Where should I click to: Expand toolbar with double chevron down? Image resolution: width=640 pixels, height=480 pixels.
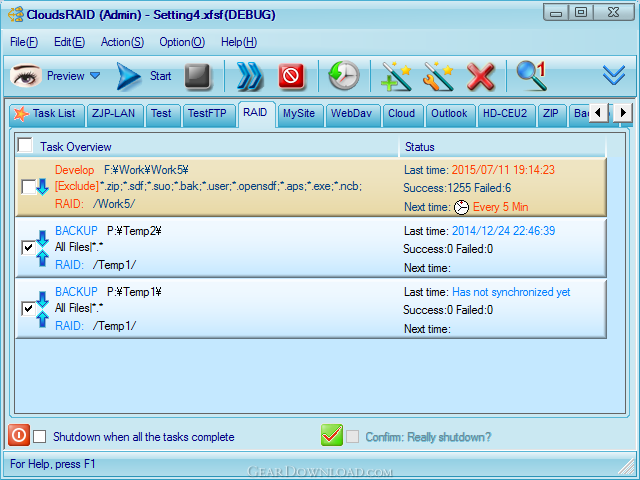[x=614, y=75]
